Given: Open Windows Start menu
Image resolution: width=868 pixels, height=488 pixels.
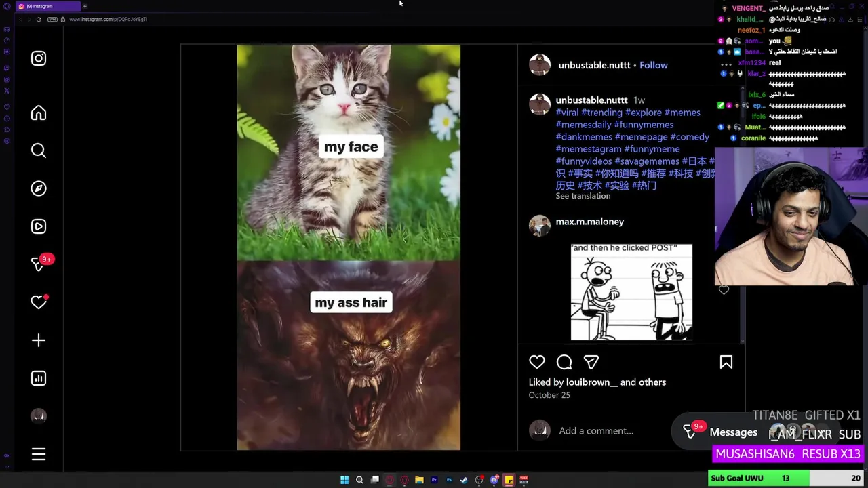Looking at the screenshot, I should tap(344, 480).
